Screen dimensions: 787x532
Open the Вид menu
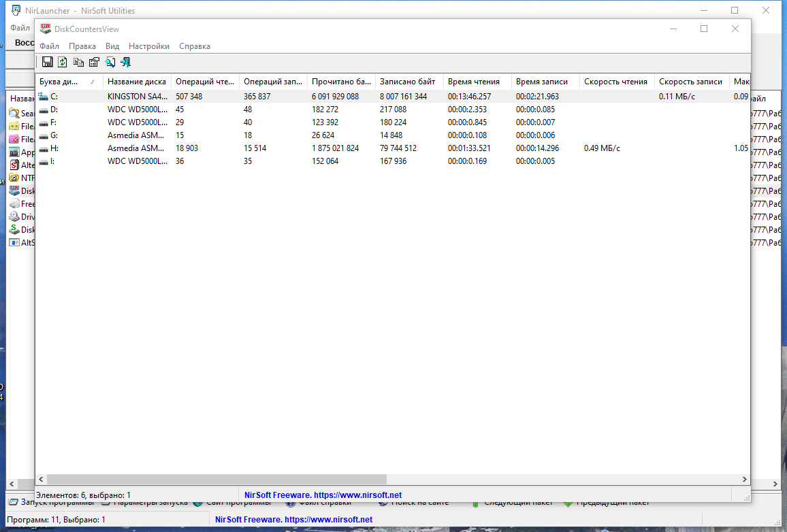click(x=112, y=46)
